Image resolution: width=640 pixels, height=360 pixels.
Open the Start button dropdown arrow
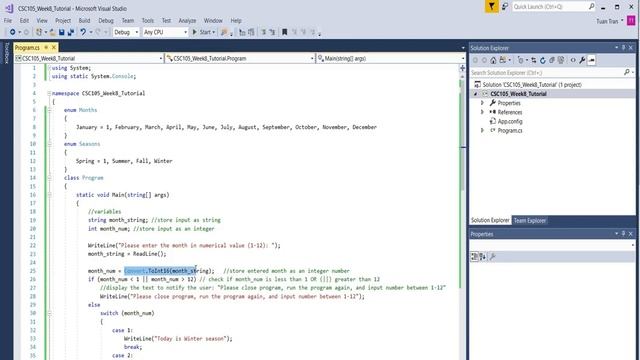pyautogui.click(x=213, y=32)
